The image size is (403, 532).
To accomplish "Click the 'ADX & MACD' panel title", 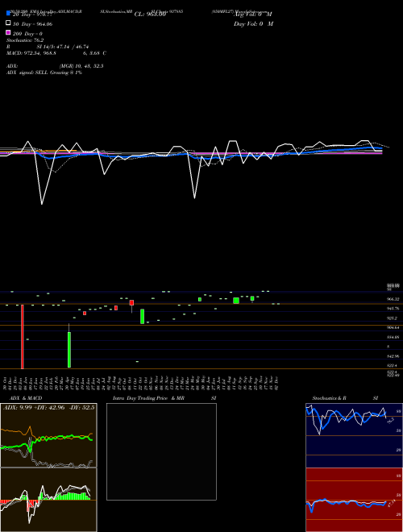I will [26, 398].
